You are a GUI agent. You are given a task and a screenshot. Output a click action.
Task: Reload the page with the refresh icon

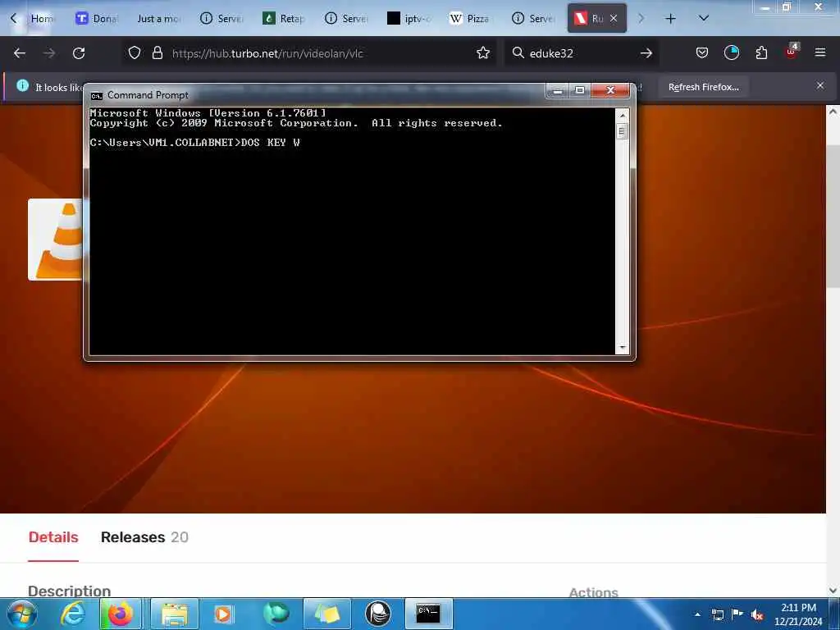click(x=79, y=53)
